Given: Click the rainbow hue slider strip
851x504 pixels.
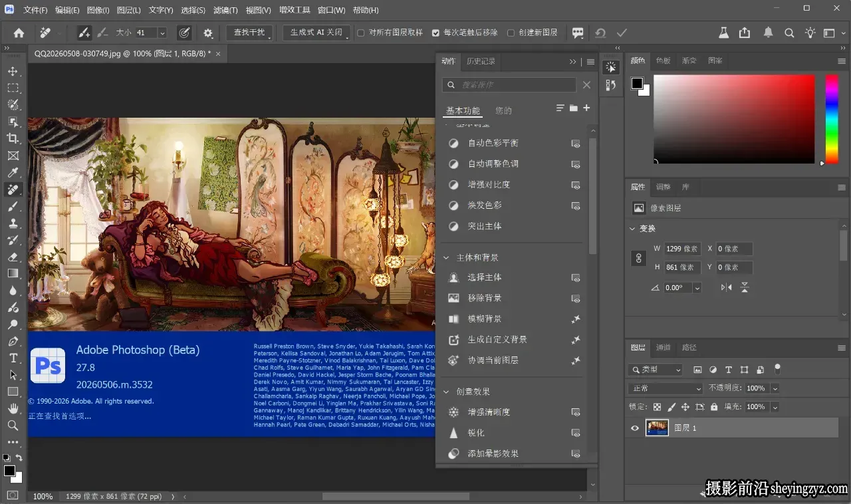Looking at the screenshot, I should (x=832, y=119).
